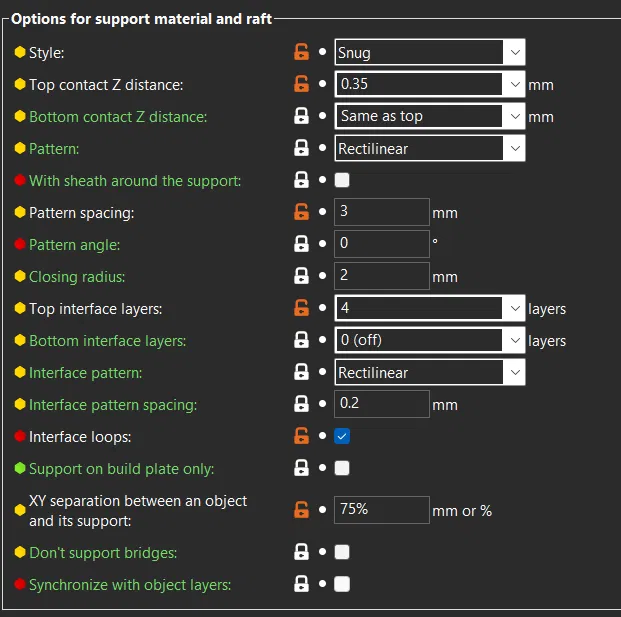
Task: Click the lock icon for Interface pattern spacing
Action: pos(301,404)
